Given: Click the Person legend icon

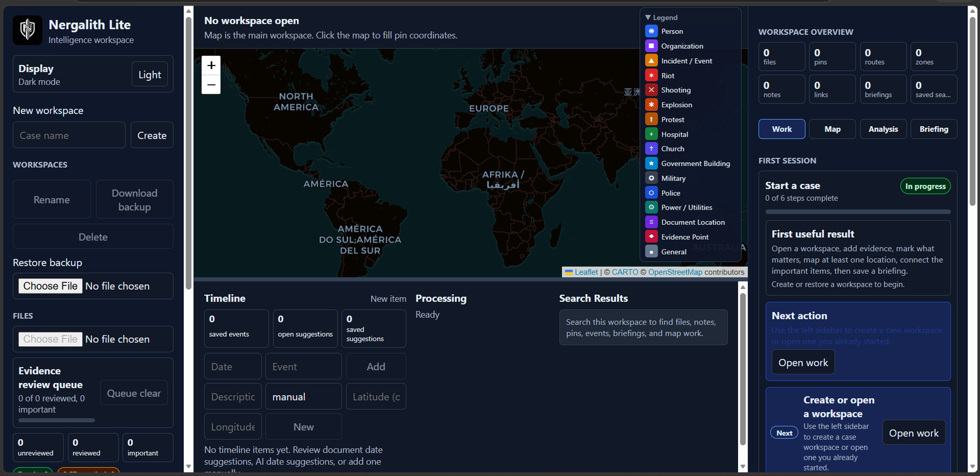Looking at the screenshot, I should click(652, 31).
